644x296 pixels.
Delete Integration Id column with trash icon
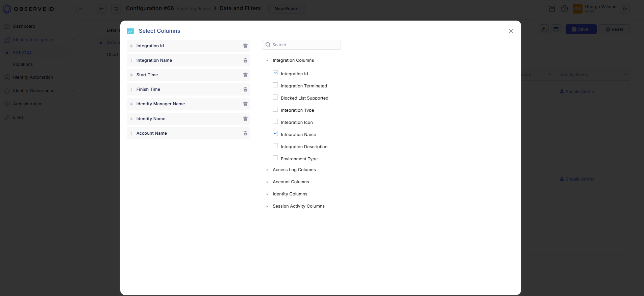coord(245,46)
